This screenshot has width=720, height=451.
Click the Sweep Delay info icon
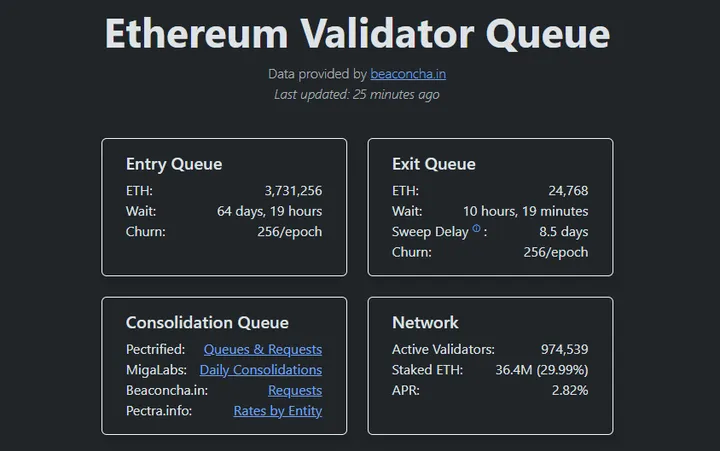point(477,230)
